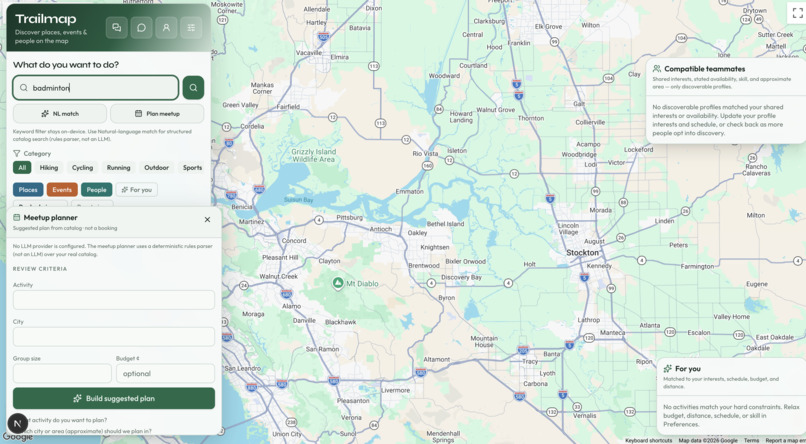Toggle the People layer filter
The height and width of the screenshot is (444, 806).
pyautogui.click(x=97, y=190)
